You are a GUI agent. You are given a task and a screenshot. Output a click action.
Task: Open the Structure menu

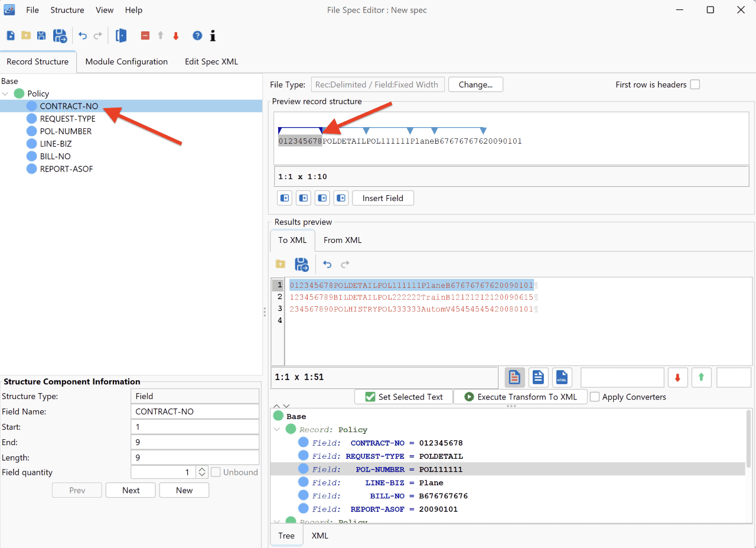pos(67,10)
